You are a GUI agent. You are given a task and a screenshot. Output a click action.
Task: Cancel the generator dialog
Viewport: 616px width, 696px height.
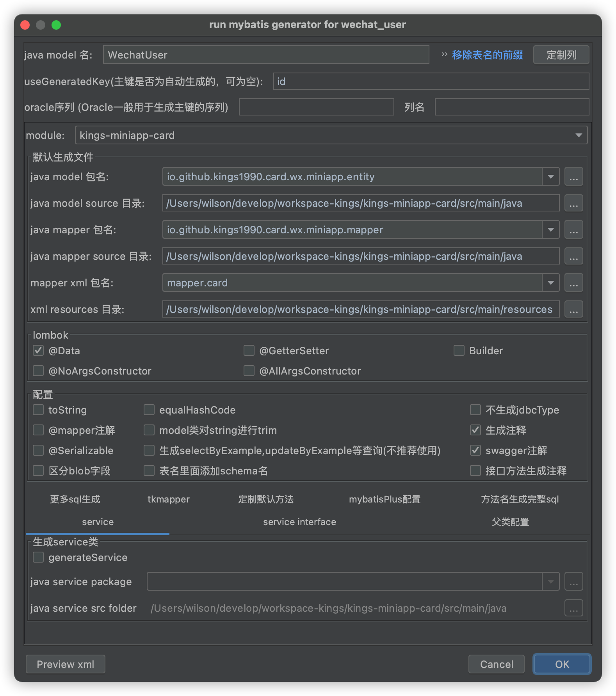[497, 664]
